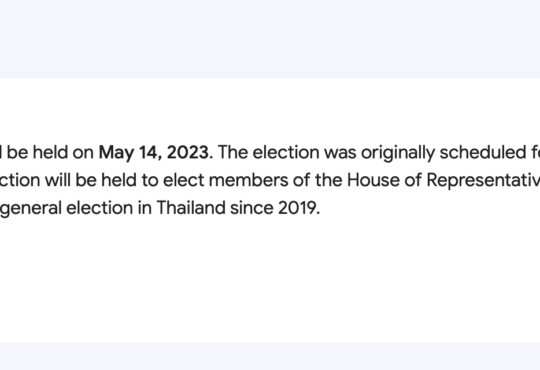Click the word "elect" before "members"
This screenshot has width=540, height=370.
(x=184, y=180)
